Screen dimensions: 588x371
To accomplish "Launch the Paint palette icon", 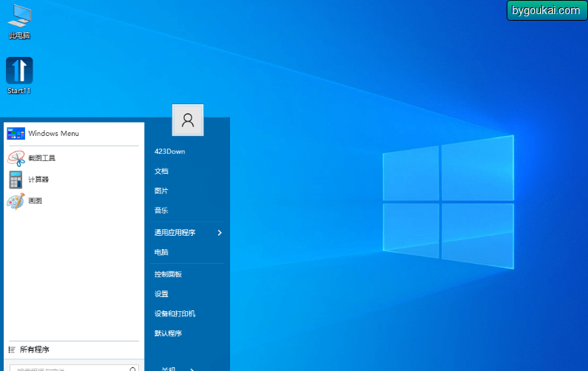I will click(x=16, y=201).
